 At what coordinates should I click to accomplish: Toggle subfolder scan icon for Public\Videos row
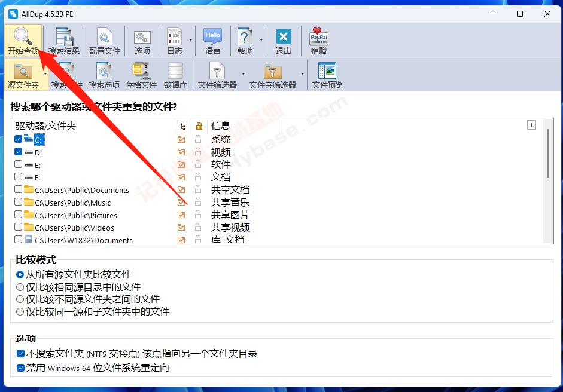[x=181, y=228]
